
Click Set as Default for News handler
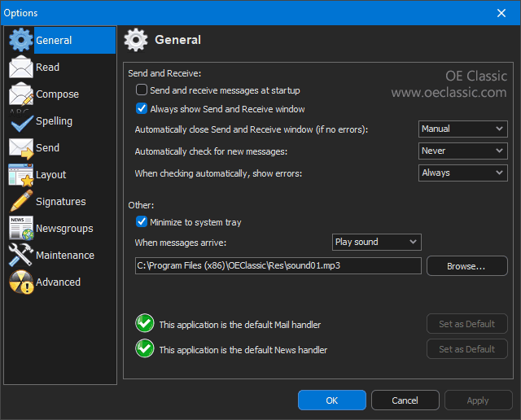[467, 349]
